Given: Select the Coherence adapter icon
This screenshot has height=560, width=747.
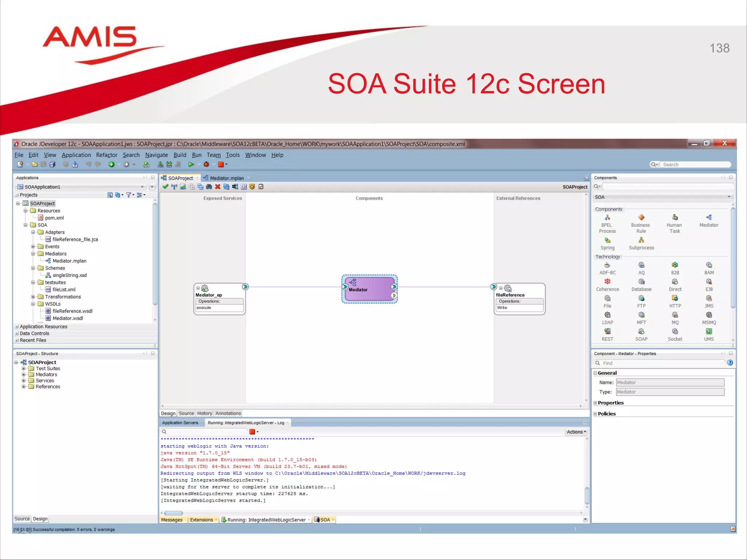Looking at the screenshot, I should (x=607, y=281).
